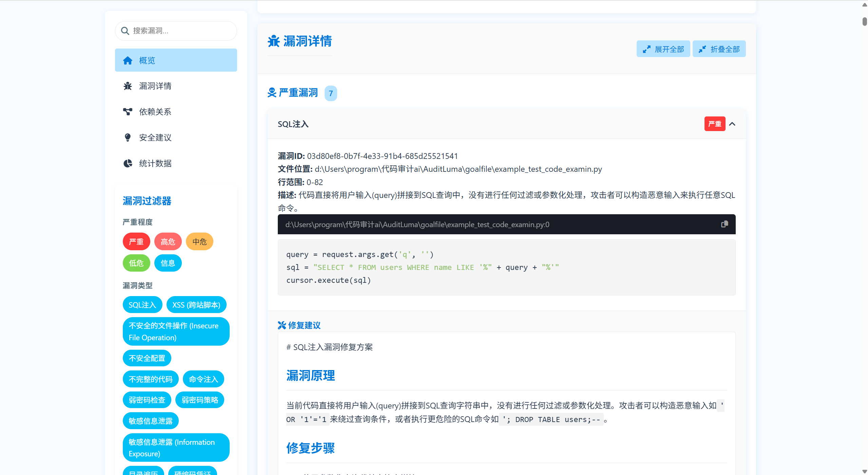Filter by 不安全的文件操作 (Insecure File Operation)
The image size is (868, 475).
pyautogui.click(x=176, y=331)
